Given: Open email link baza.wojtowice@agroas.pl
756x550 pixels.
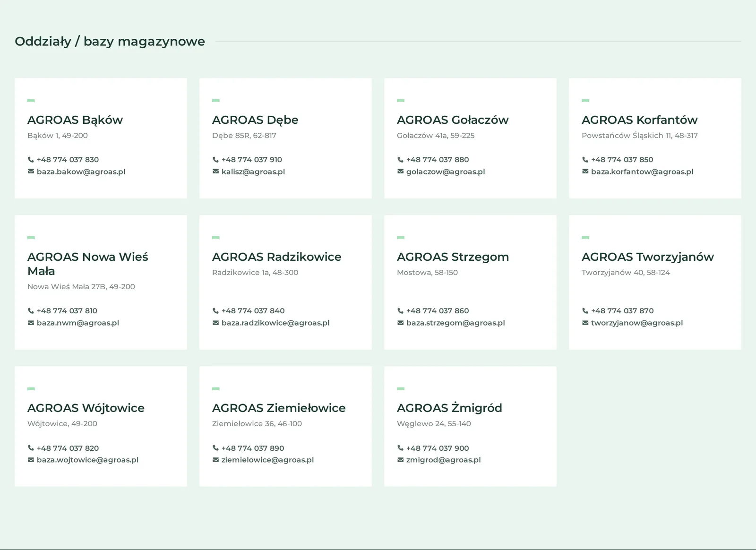Looking at the screenshot, I should pyautogui.click(x=87, y=460).
